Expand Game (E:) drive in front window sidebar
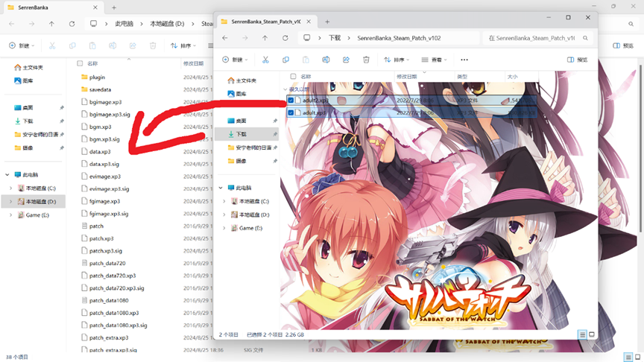This screenshot has height=362, width=644. coord(225,228)
